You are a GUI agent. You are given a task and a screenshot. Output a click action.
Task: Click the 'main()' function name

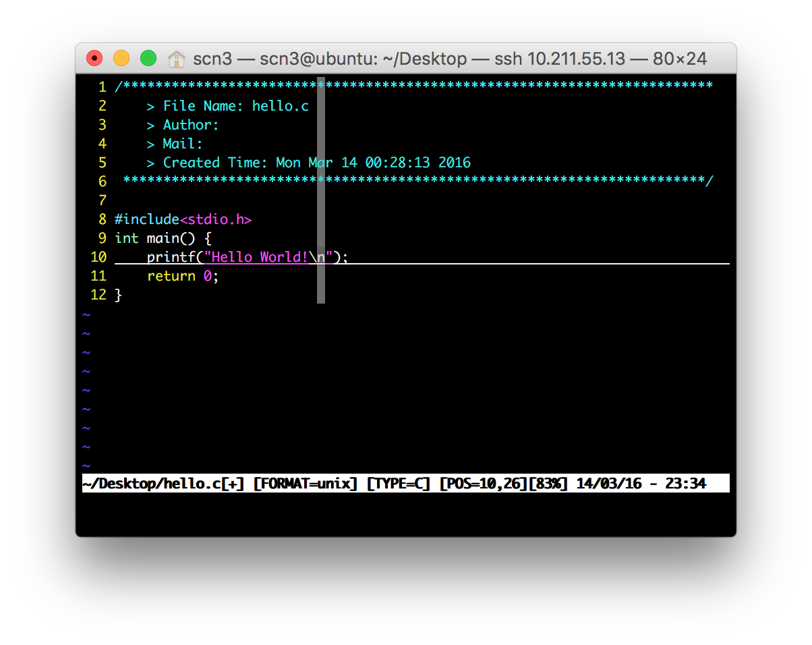[x=171, y=238]
